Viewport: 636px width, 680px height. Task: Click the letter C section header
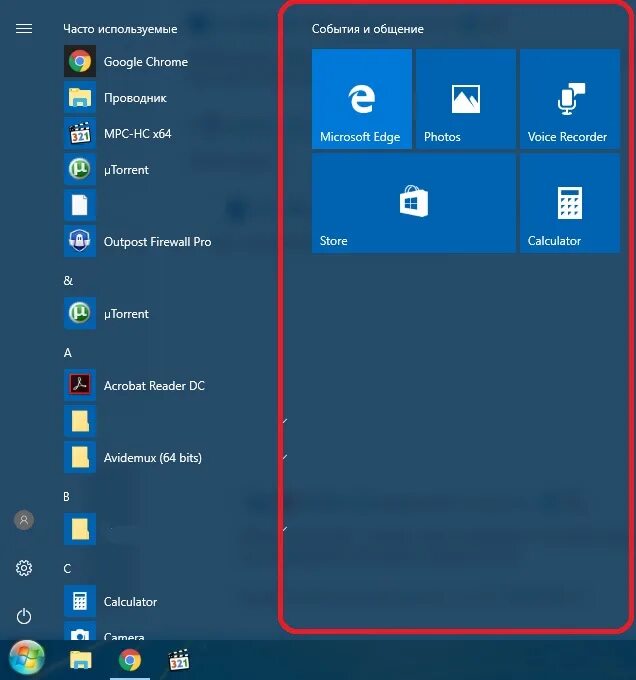point(67,569)
